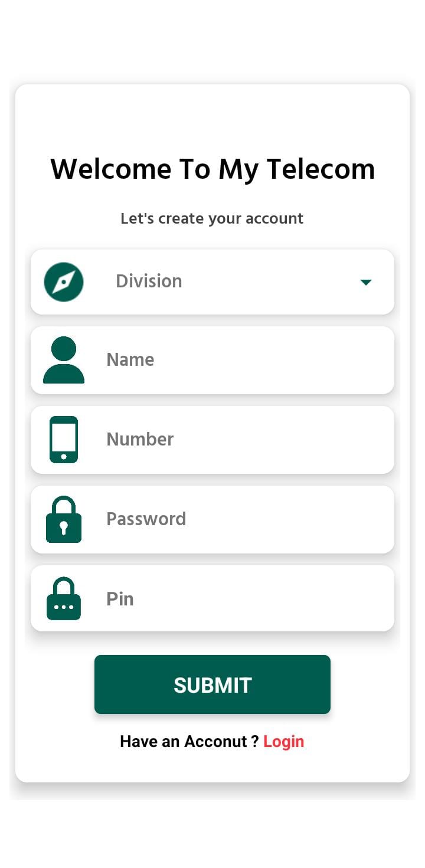Tap the keyhole padlock icon beside Password

click(x=64, y=519)
